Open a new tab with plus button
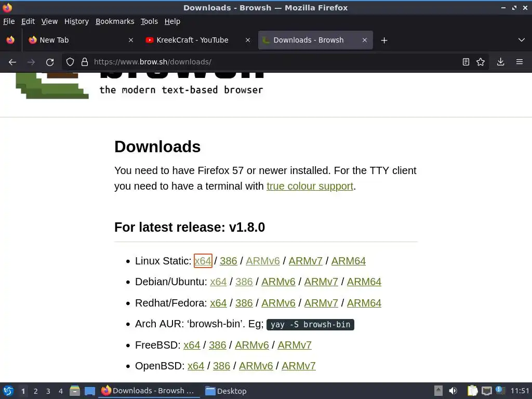This screenshot has height=399, width=532. [384, 41]
